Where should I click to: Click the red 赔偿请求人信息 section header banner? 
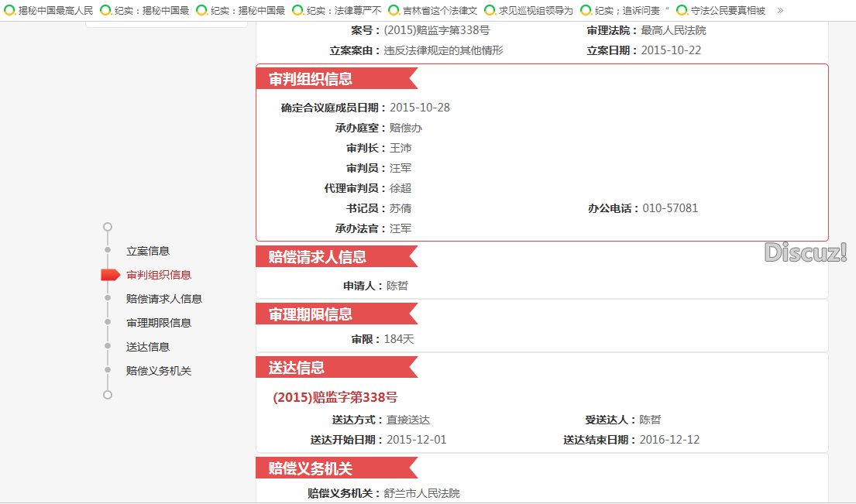(x=337, y=256)
